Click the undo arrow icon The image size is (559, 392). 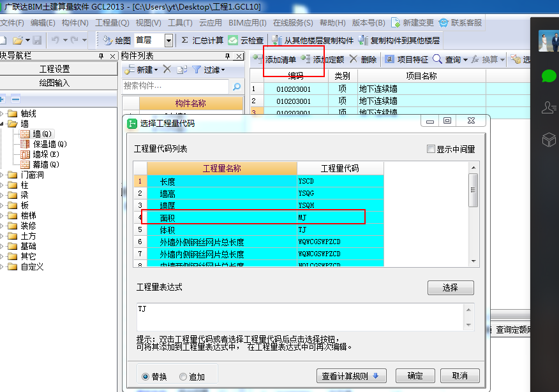56,40
